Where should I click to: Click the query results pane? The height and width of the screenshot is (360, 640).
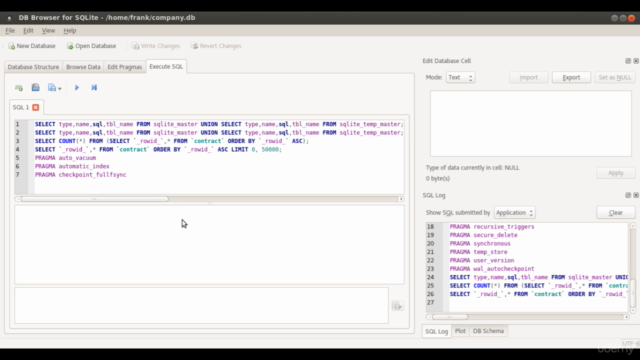pos(209,244)
